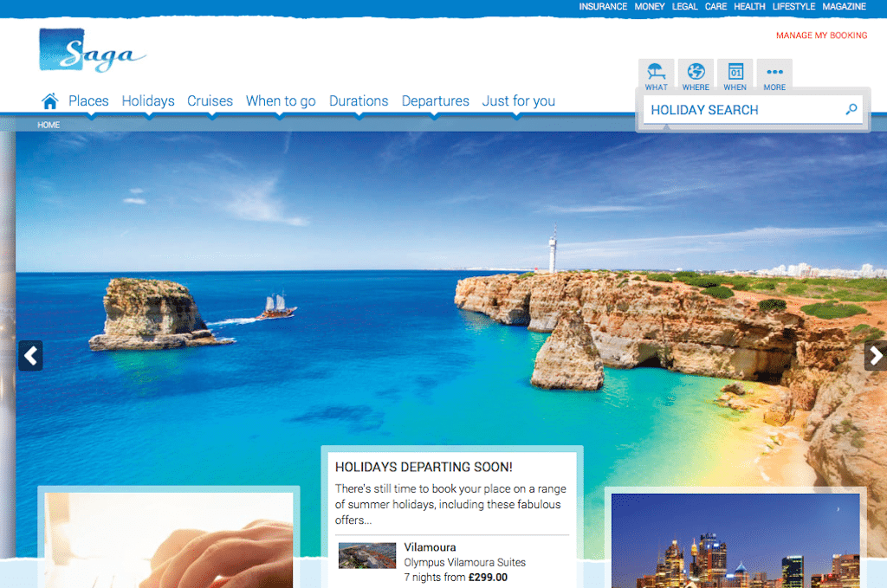
Task: Click the Saga logo
Action: coord(92,50)
